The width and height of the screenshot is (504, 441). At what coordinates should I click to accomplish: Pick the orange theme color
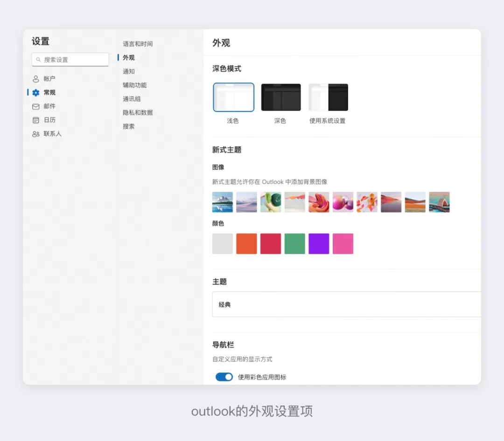[246, 244]
